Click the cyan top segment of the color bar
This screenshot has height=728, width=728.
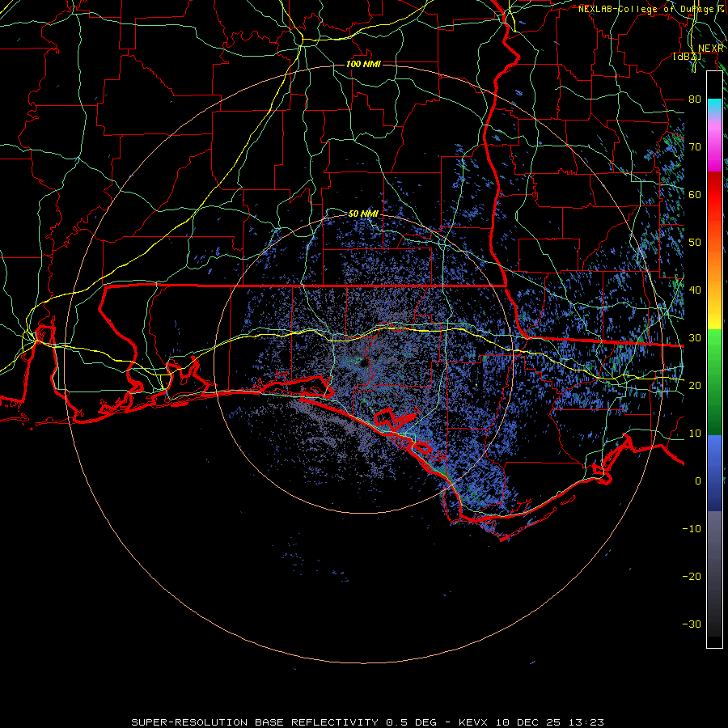tap(714, 108)
